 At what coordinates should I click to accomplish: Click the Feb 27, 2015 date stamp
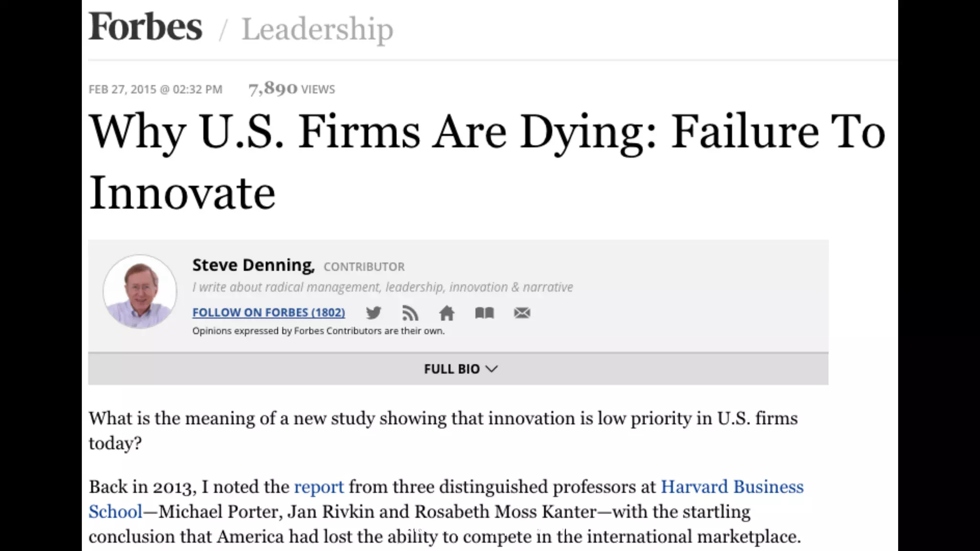click(156, 89)
